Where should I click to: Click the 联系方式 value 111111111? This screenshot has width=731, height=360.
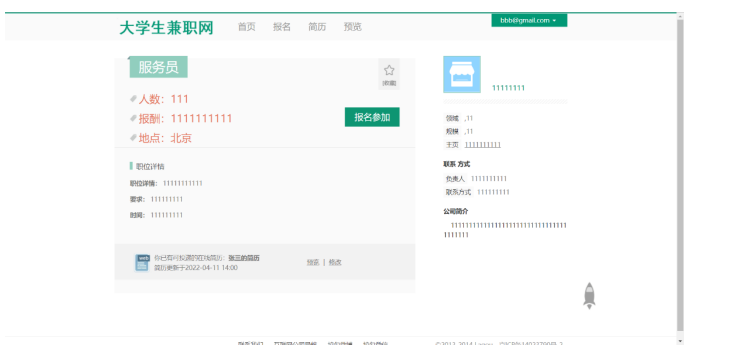point(493,192)
